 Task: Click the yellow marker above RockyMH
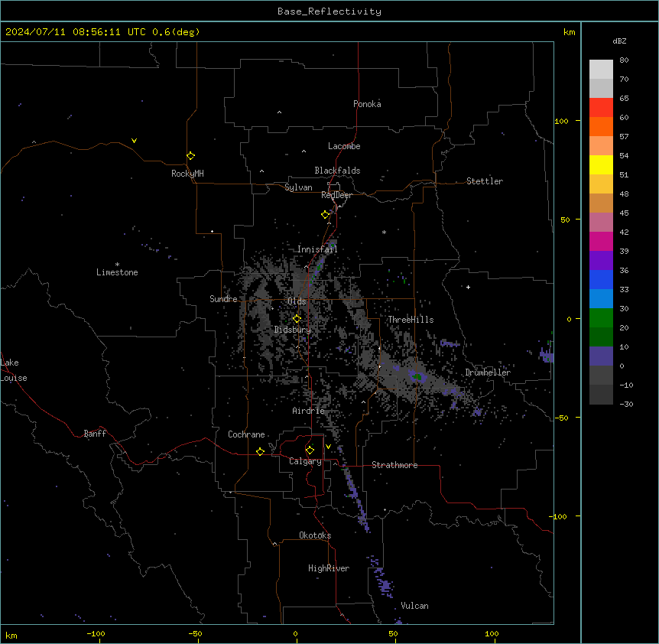click(190, 156)
